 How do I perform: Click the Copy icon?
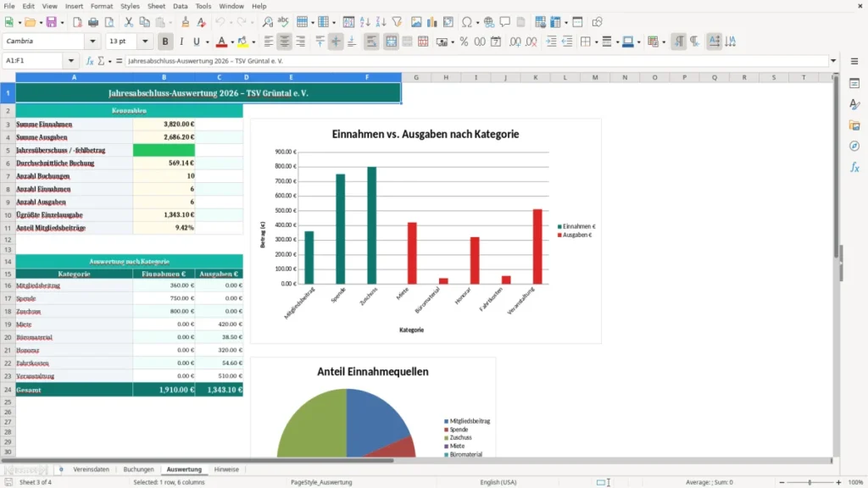click(x=144, y=22)
